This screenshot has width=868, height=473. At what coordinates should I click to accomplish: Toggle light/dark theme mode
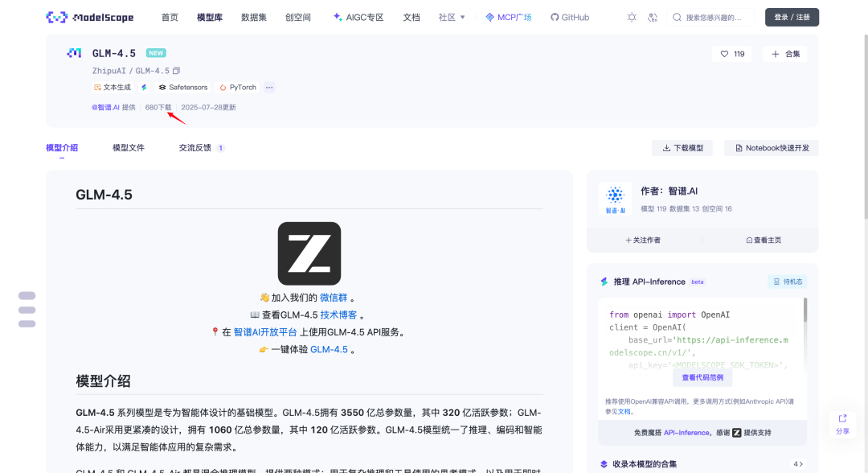point(632,16)
